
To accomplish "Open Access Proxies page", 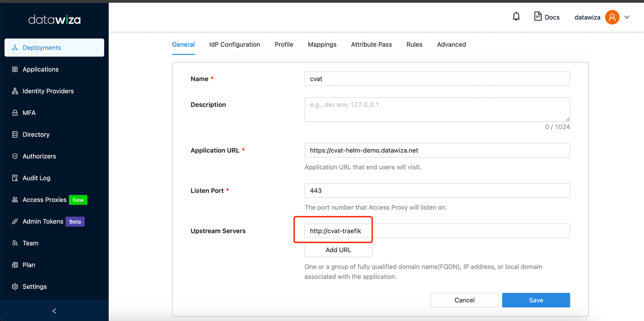I will [x=54, y=200].
